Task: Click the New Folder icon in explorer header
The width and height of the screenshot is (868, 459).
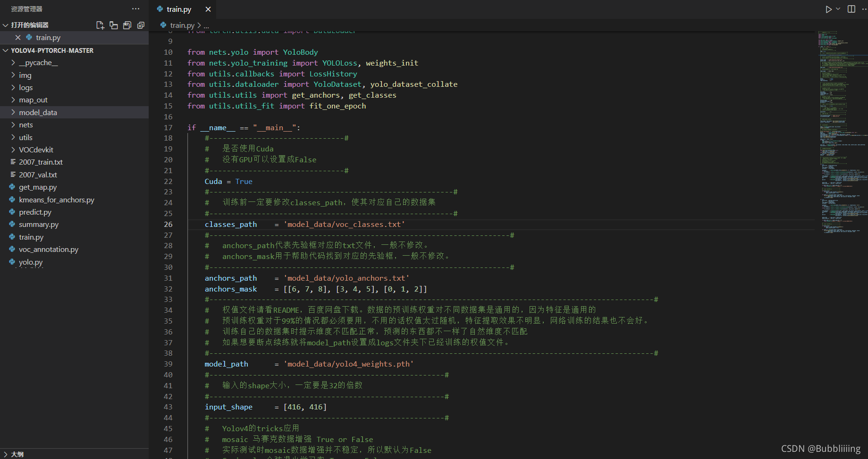Action: click(114, 25)
